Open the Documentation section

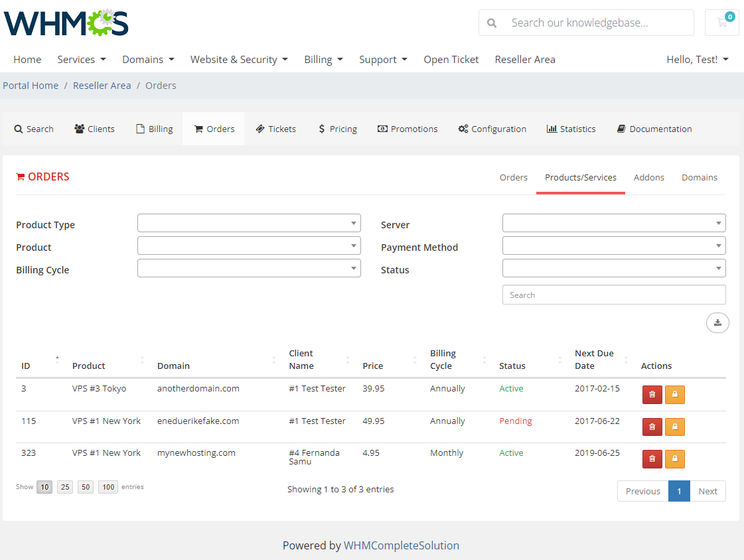coord(654,129)
